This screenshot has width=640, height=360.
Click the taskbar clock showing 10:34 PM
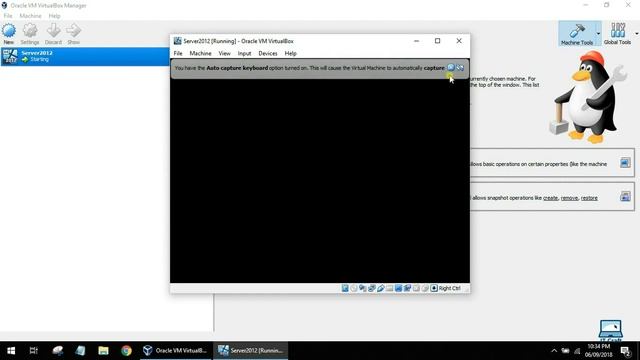coord(599,351)
